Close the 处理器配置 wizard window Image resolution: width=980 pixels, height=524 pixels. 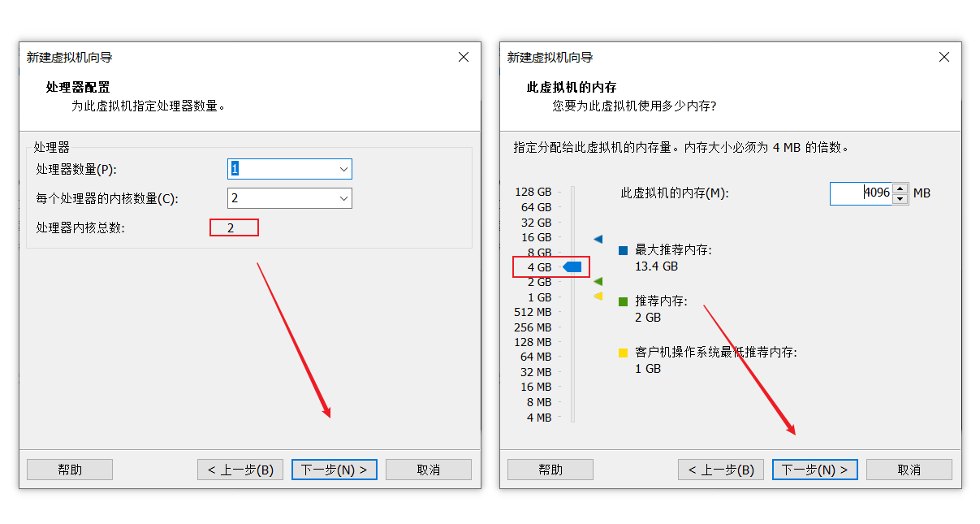click(464, 57)
